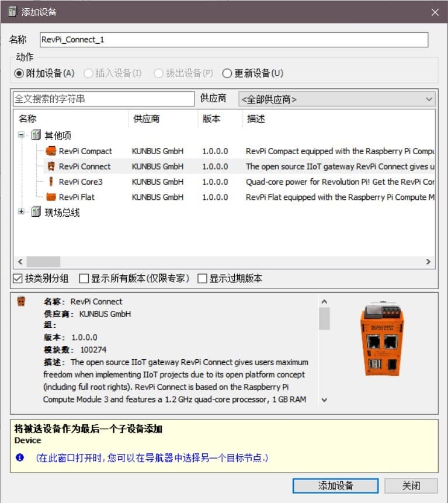
Task: Enable 显示所有版本(仅限专家) checkbox
Action: click(84, 279)
